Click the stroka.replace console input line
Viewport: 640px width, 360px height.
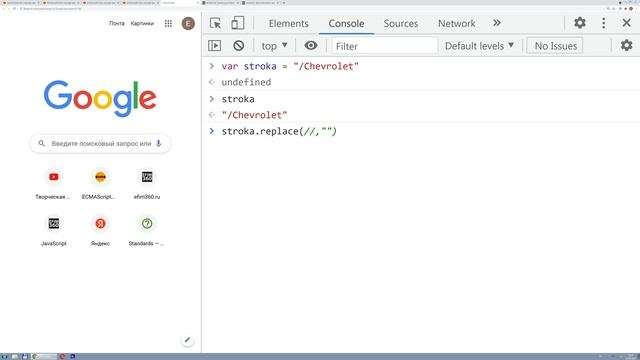pos(279,131)
